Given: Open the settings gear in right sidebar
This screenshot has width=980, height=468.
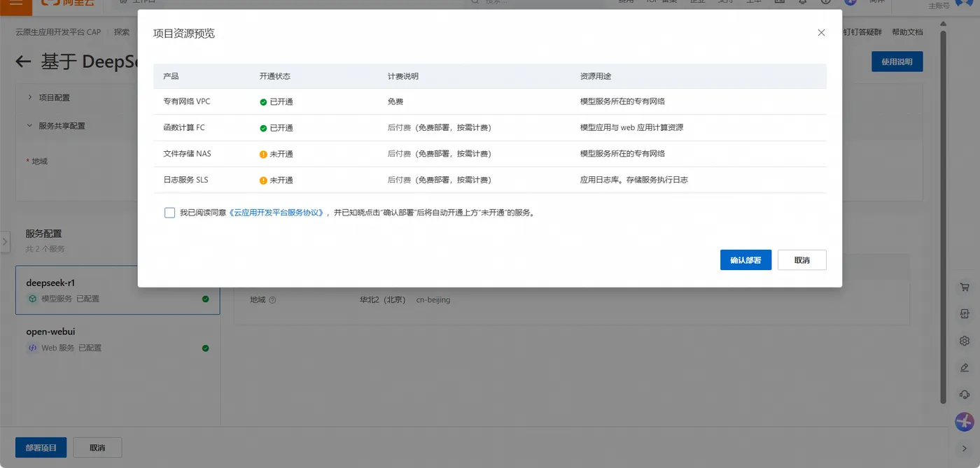Looking at the screenshot, I should (x=965, y=341).
